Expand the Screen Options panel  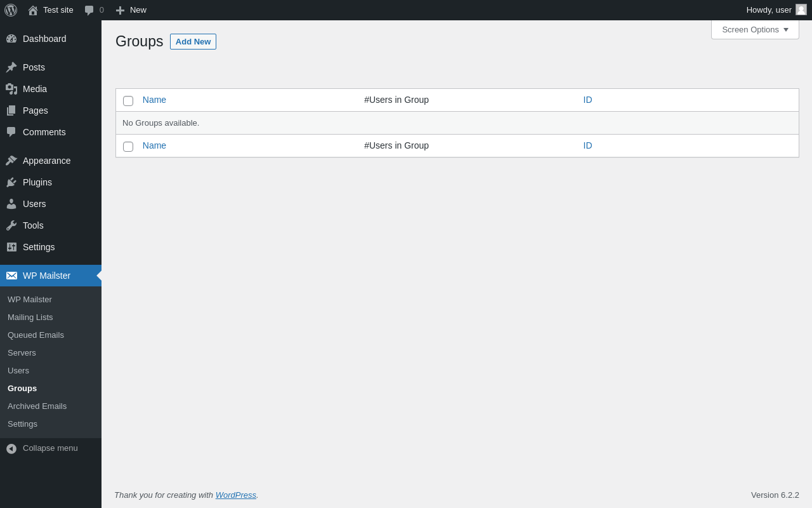(x=755, y=29)
